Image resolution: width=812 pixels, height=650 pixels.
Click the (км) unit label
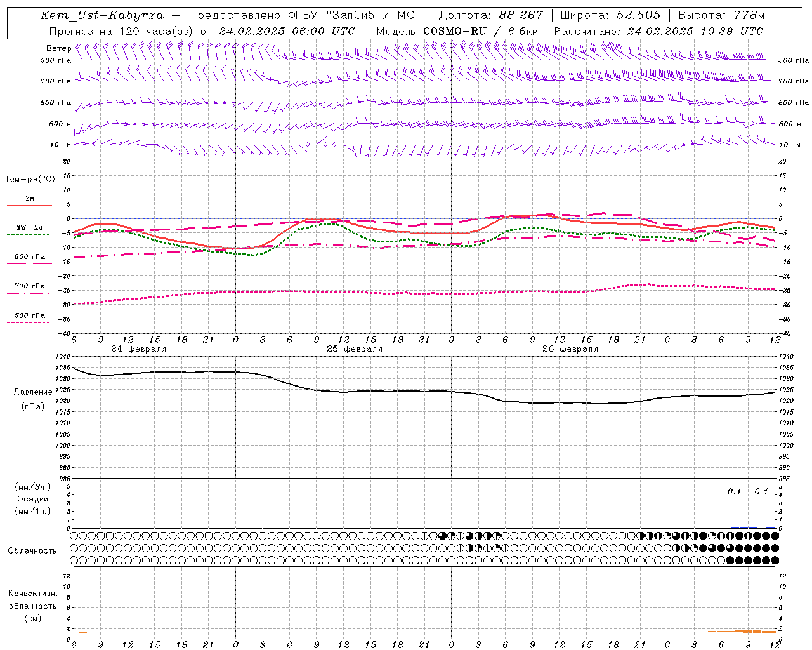(33, 618)
